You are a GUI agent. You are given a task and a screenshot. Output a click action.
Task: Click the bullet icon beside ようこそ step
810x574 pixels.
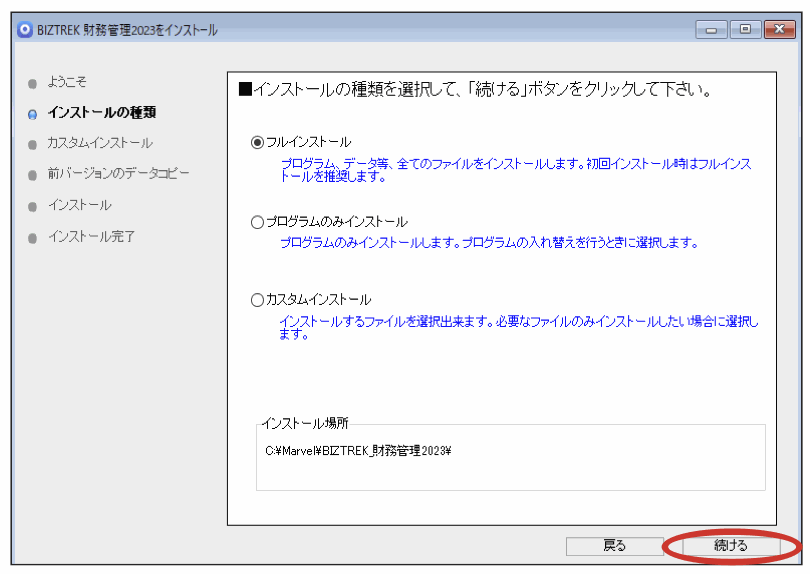click(33, 83)
